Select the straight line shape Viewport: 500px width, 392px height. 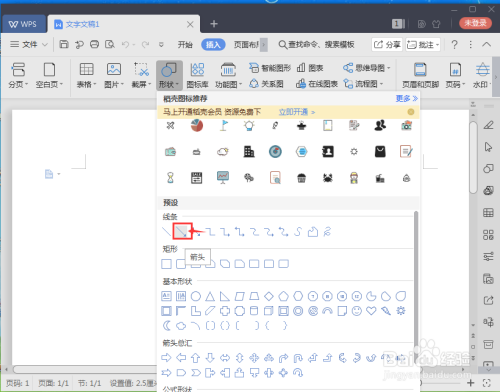pos(166,231)
